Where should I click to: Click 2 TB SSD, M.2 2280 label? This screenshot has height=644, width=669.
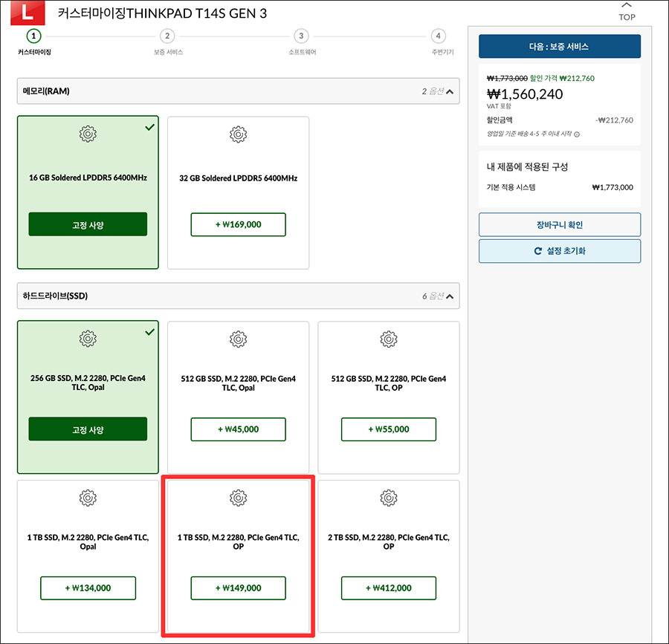coord(389,541)
